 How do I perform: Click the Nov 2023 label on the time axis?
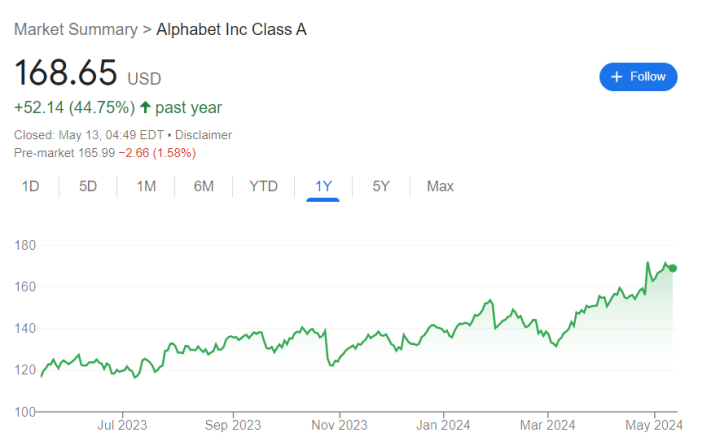(x=339, y=425)
